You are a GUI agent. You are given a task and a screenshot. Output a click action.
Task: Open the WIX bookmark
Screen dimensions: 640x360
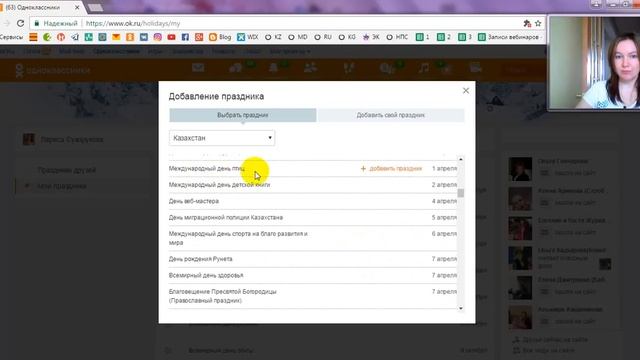click(247, 37)
